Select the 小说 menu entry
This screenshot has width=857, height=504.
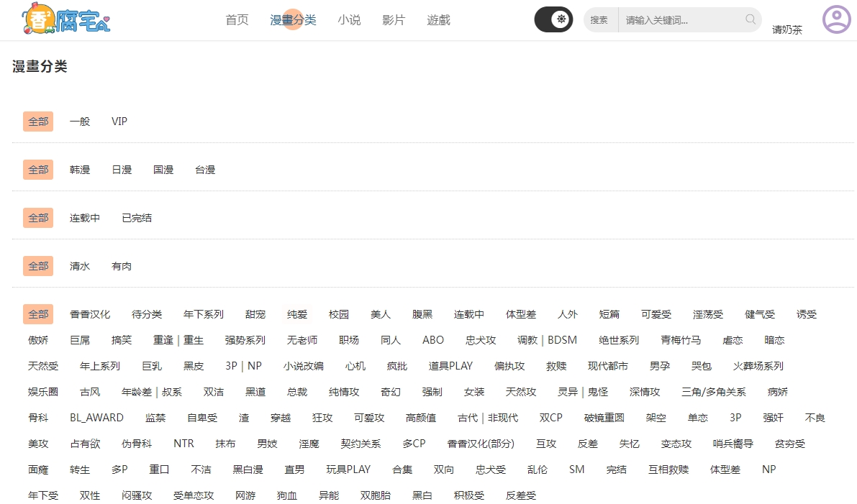coord(350,20)
